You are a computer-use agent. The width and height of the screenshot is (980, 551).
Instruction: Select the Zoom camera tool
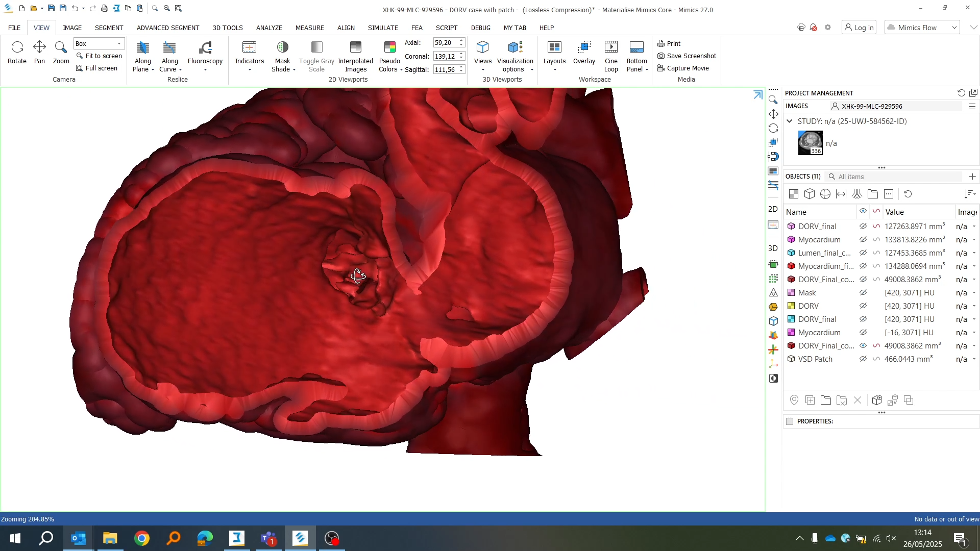(61, 53)
